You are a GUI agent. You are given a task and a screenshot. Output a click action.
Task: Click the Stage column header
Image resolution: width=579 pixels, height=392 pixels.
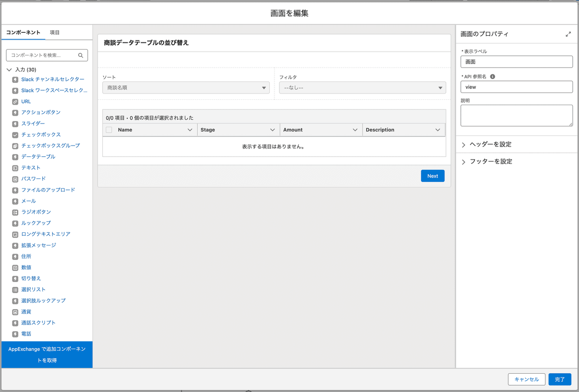tap(207, 130)
